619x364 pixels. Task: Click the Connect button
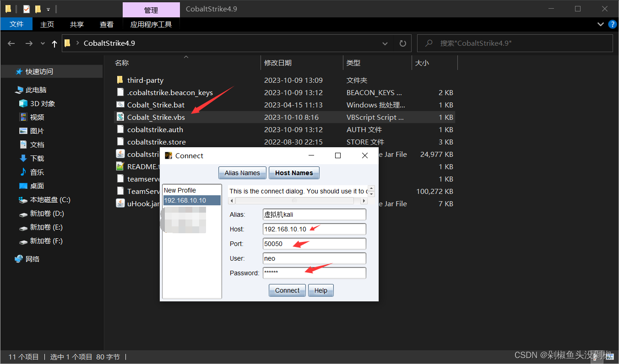click(x=287, y=290)
